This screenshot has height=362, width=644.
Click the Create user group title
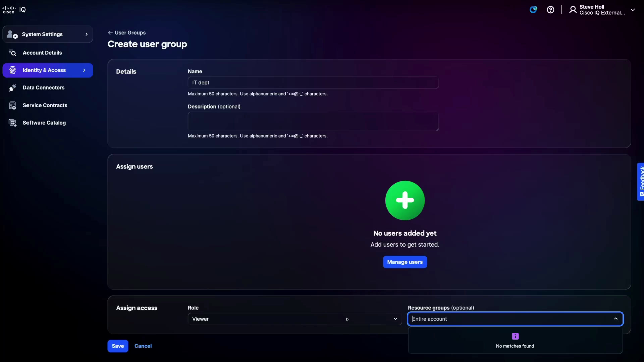[147, 44]
